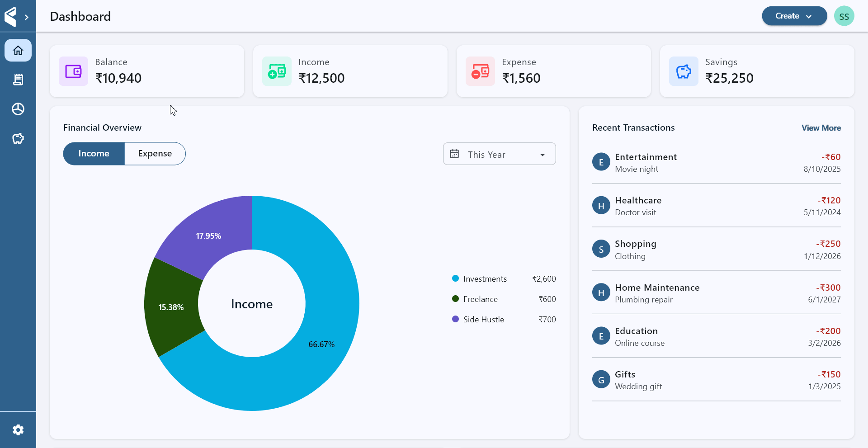Open the This Year period dropdown
Image resolution: width=868 pixels, height=448 pixels.
pos(499,154)
